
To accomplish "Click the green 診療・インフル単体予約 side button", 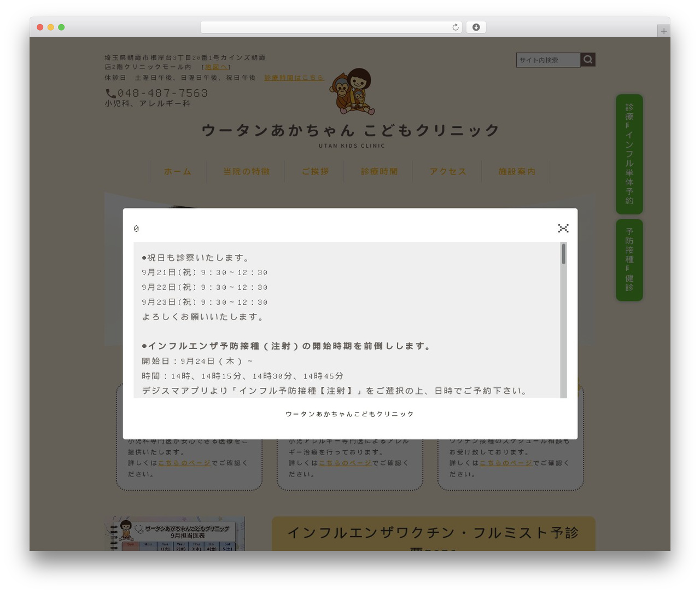I will 629,154.
